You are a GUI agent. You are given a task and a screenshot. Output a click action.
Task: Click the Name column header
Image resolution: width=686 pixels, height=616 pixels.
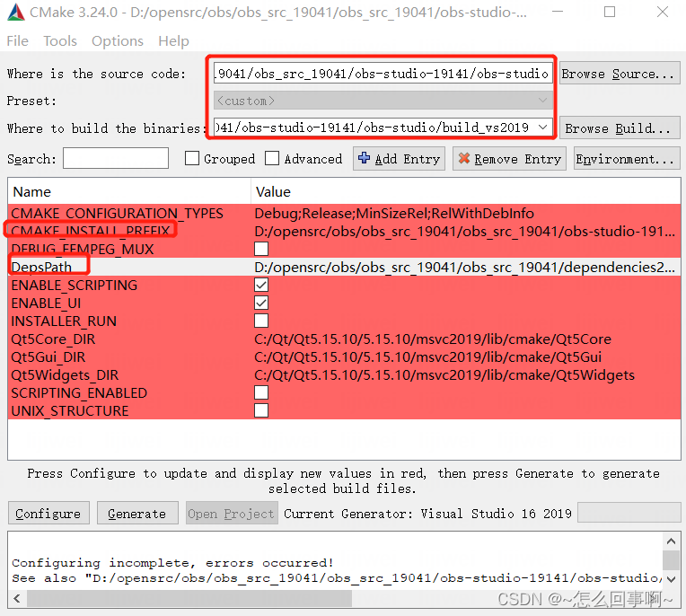(129, 191)
